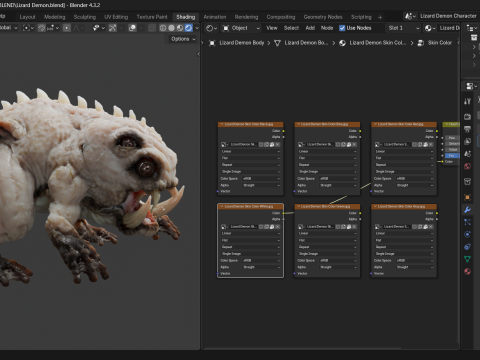The image size is (480, 360).
Task: Open the node editor Select menu
Action: (291, 28)
